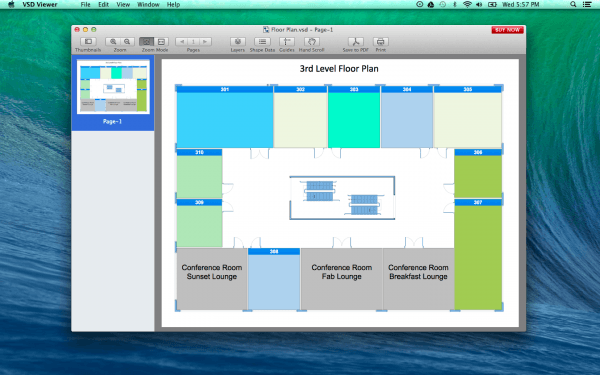The width and height of the screenshot is (600, 375).
Task: Go to previous page arrow
Action: [182, 42]
